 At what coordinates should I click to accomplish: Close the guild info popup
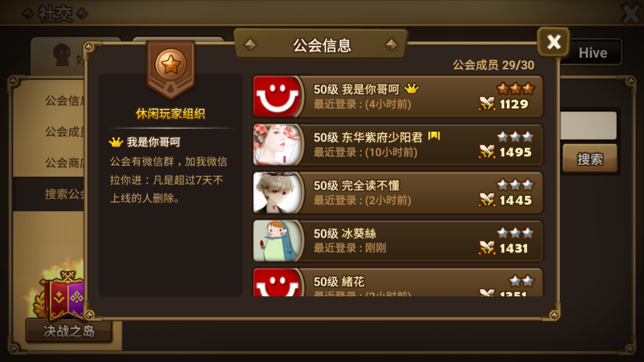coord(553,42)
